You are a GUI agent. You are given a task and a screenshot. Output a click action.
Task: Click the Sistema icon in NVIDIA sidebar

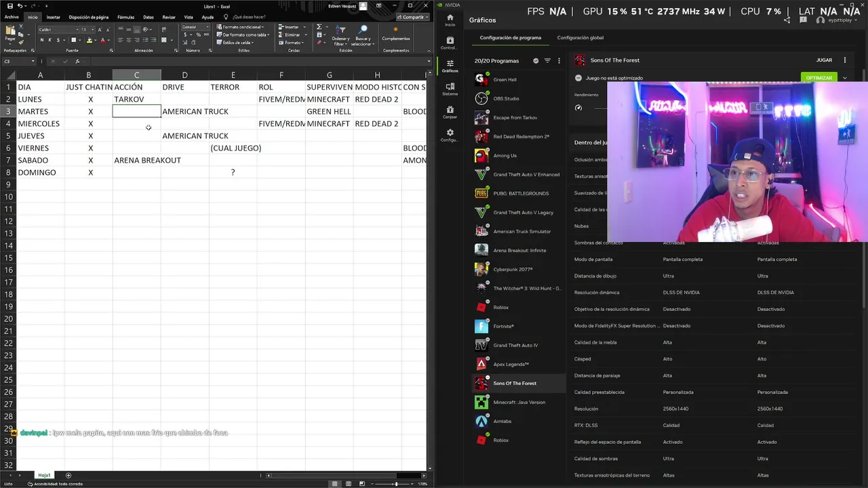pos(450,89)
